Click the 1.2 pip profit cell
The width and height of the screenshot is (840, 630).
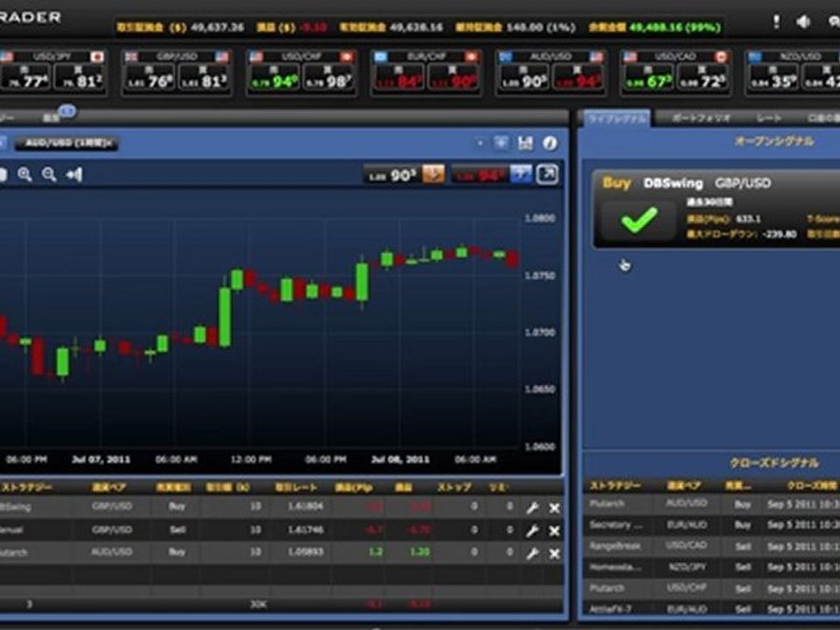click(x=375, y=552)
